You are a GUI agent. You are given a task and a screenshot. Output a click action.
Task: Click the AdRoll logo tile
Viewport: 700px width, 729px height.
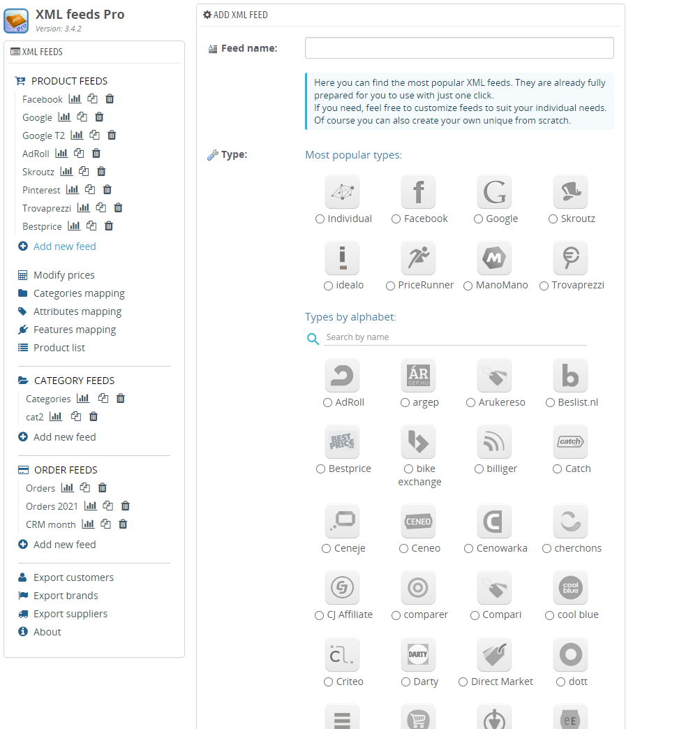pyautogui.click(x=343, y=375)
